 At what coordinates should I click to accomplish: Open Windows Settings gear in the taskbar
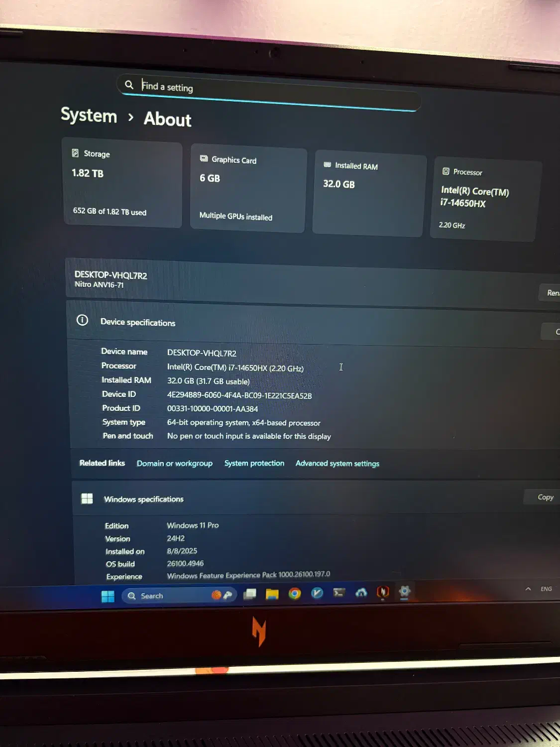[x=404, y=593]
